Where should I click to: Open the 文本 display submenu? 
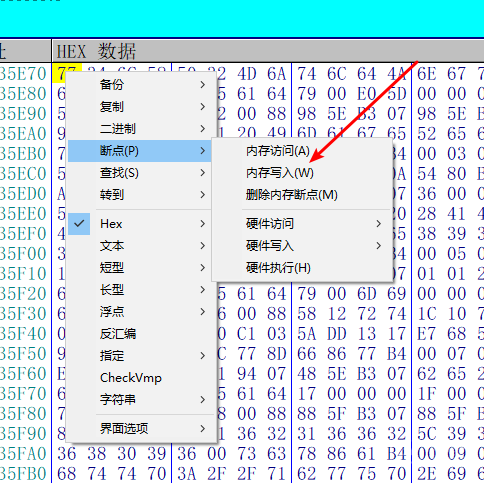pyautogui.click(x=139, y=246)
